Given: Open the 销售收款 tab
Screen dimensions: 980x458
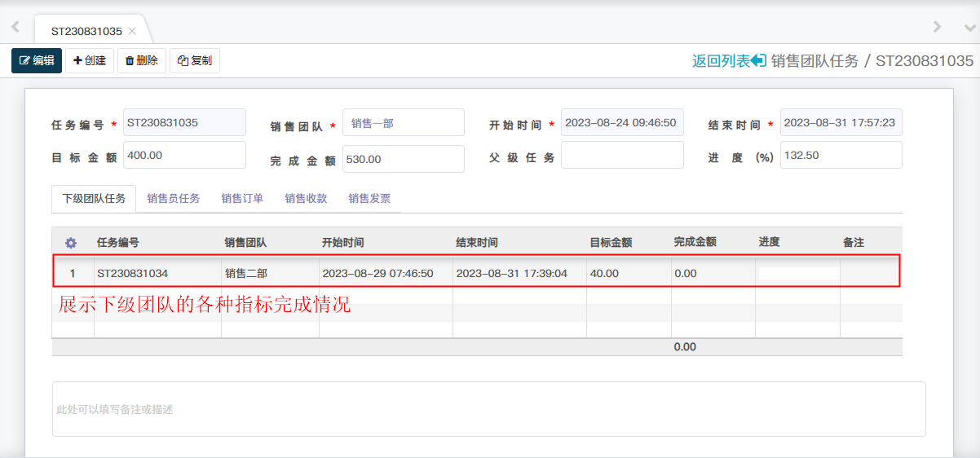Looking at the screenshot, I should click(306, 198).
